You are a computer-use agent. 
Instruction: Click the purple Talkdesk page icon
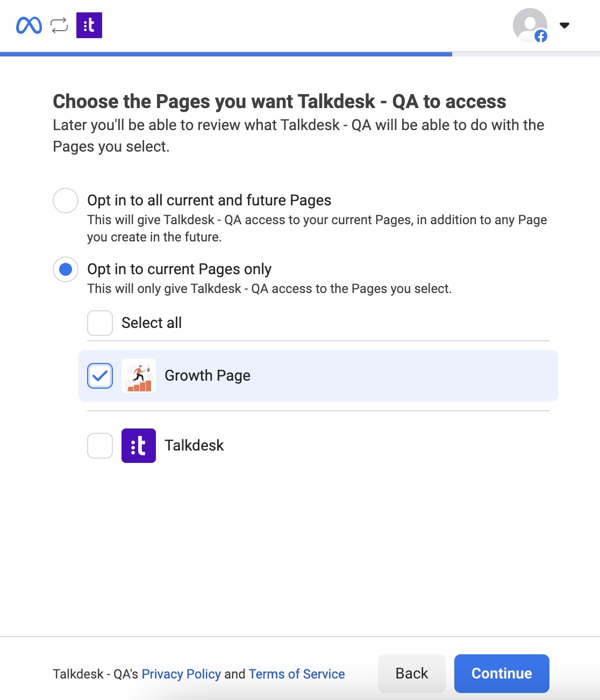[x=139, y=446]
